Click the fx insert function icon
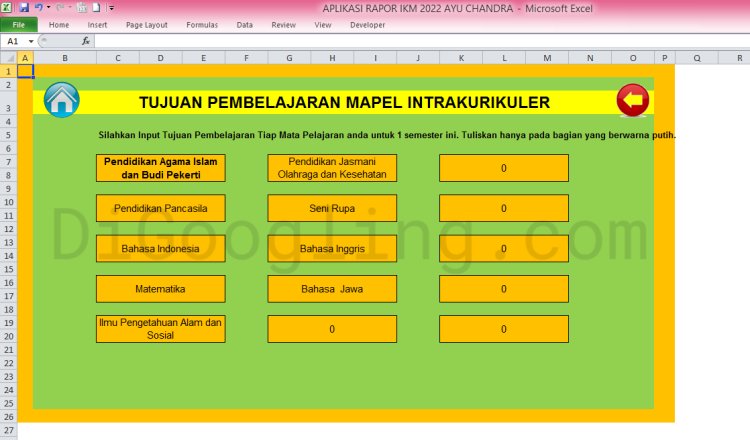 click(x=86, y=41)
